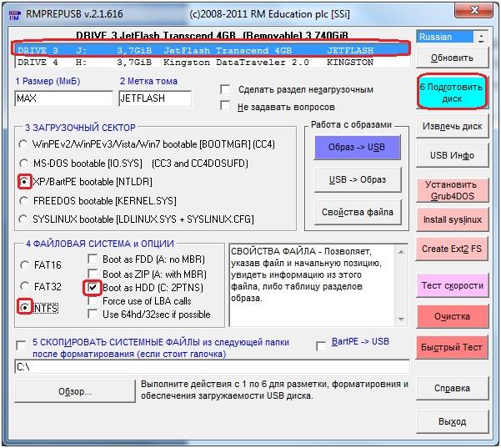Click the Размер (МиБ) input field
This screenshot has width=501, height=448.
point(63,98)
